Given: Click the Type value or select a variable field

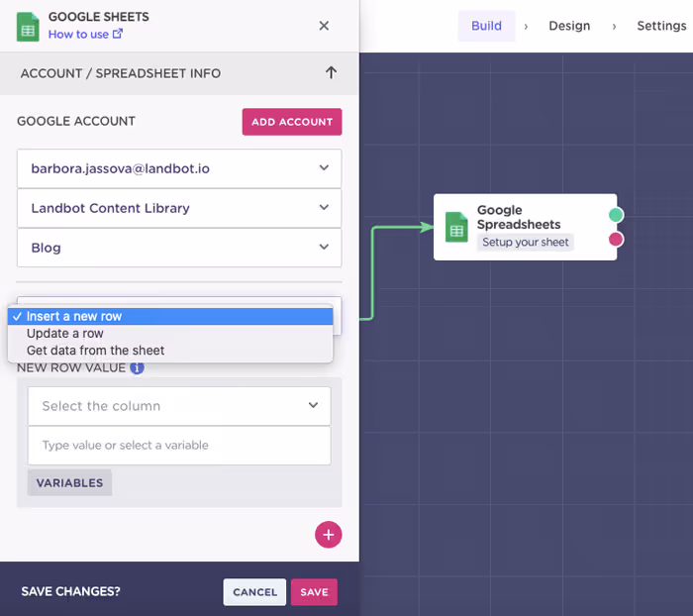Looking at the screenshot, I should [179, 446].
